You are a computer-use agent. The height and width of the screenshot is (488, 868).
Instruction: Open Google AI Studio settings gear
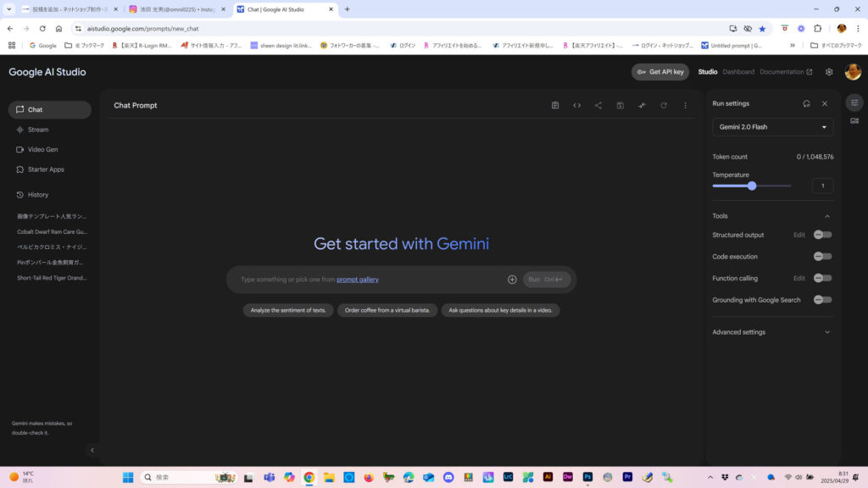[829, 72]
